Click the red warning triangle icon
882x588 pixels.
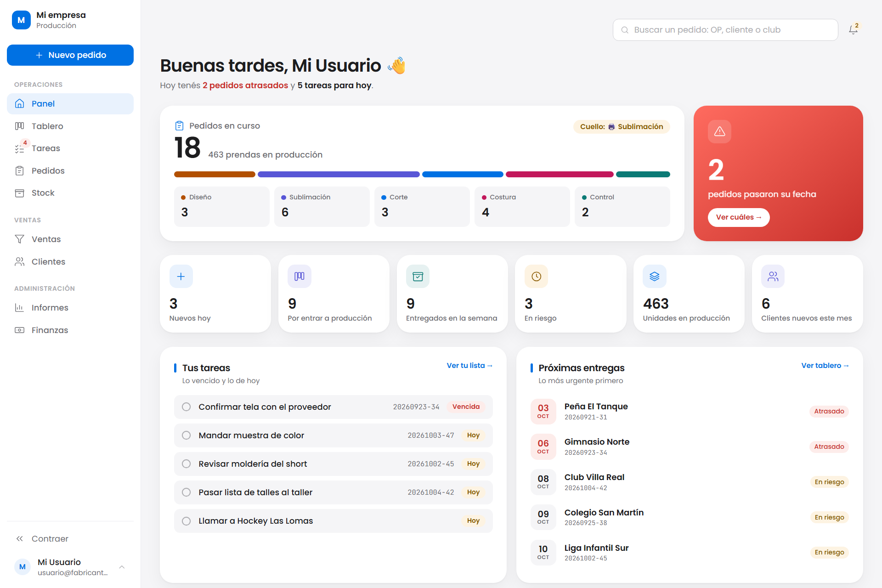click(719, 131)
